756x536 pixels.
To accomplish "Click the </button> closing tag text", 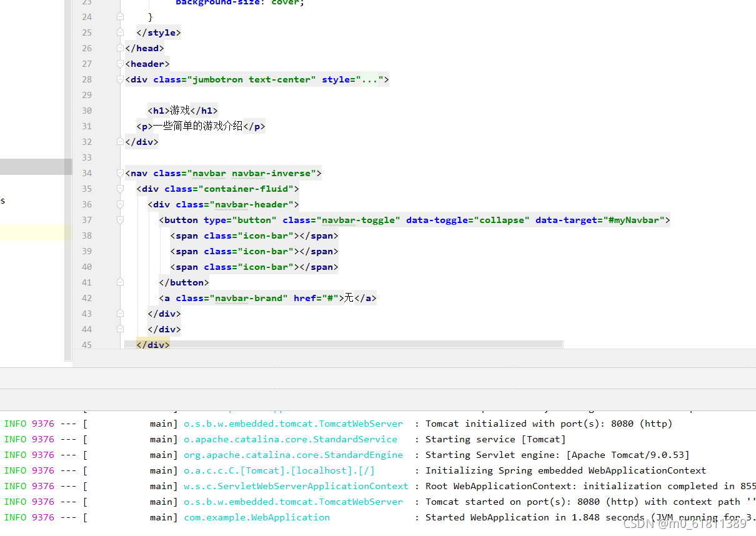I will click(x=184, y=282).
